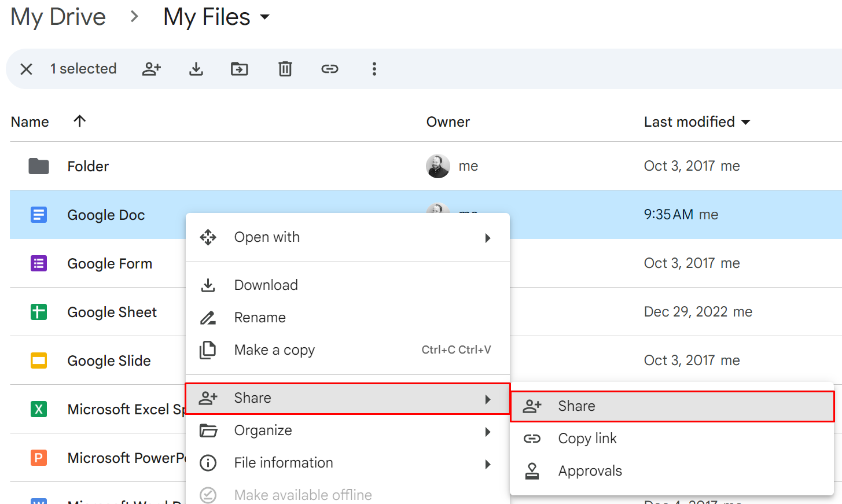Click the sort direction arrow beside Name

coord(80,121)
